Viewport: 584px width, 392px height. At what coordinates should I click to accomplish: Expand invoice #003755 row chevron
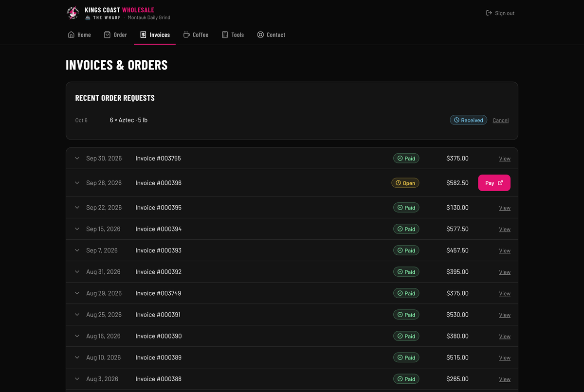point(77,159)
